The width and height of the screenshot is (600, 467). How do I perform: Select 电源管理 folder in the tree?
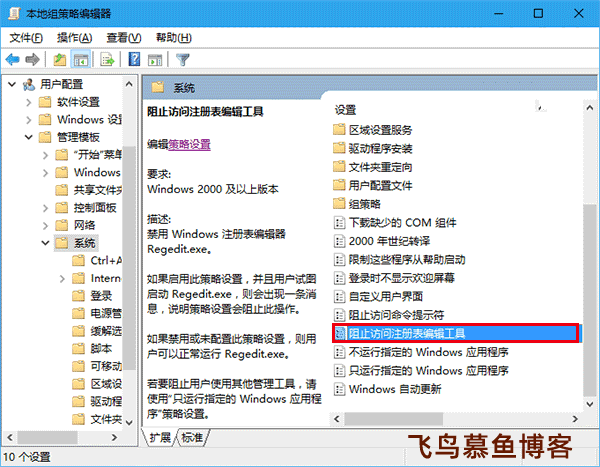(106, 313)
